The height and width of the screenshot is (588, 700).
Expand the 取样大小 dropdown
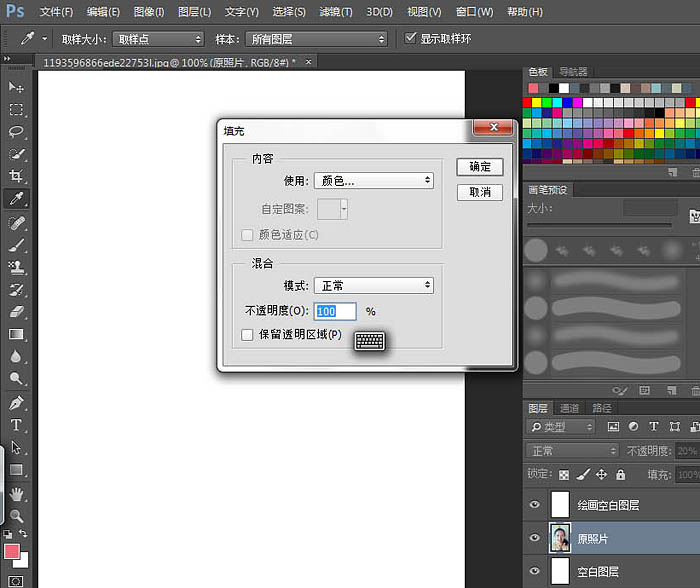pos(158,39)
